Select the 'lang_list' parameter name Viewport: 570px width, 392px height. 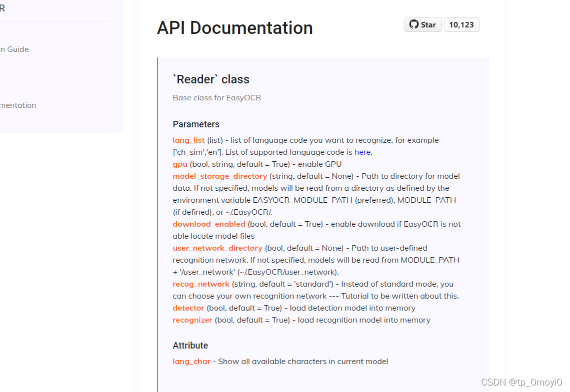188,140
